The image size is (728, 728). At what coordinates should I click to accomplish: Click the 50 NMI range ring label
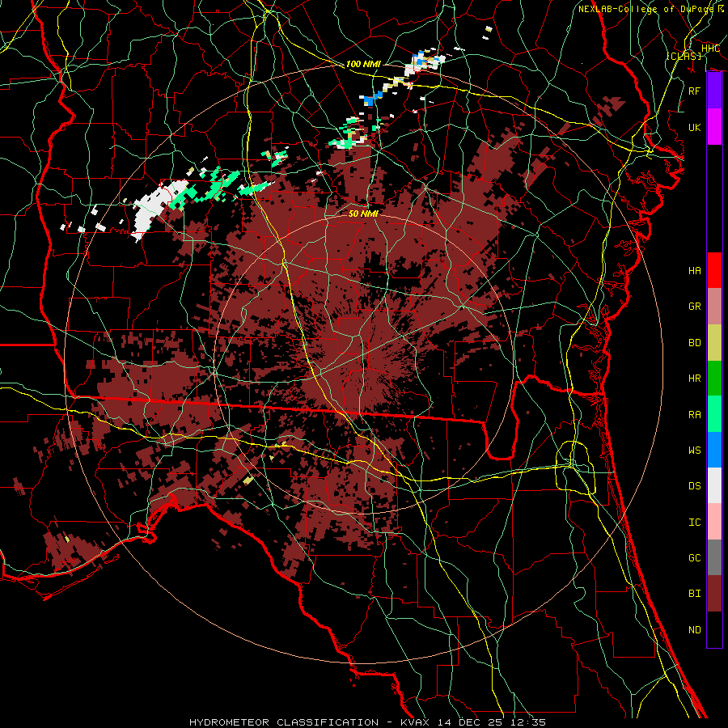(x=363, y=214)
